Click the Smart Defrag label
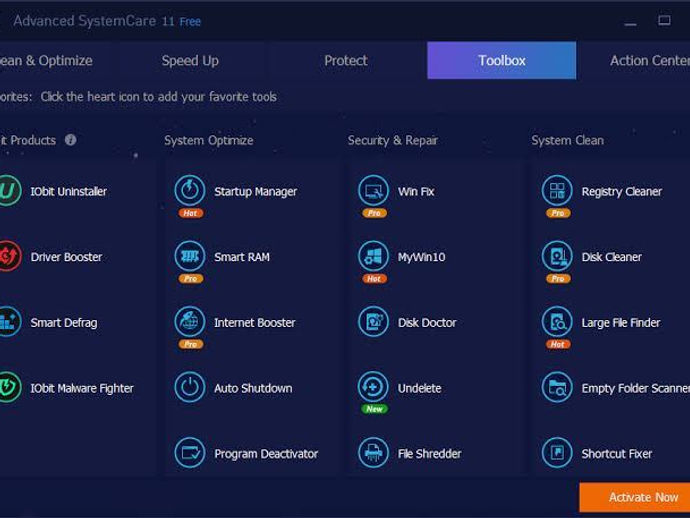Screen dimensions: 690x518 click(x=64, y=323)
